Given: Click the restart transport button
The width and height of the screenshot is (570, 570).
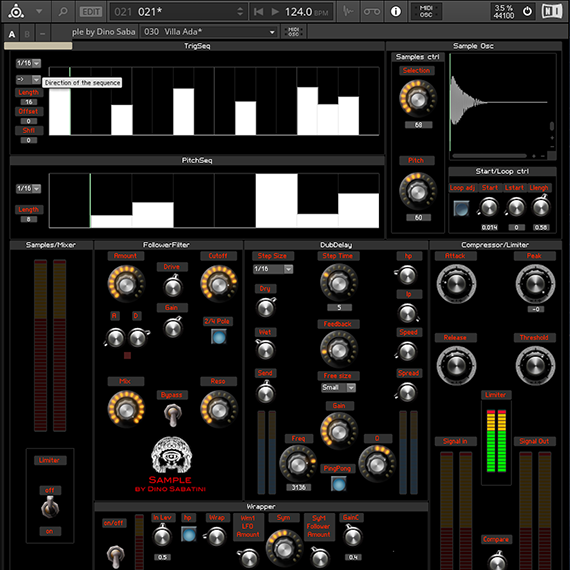Looking at the screenshot, I should (258, 12).
